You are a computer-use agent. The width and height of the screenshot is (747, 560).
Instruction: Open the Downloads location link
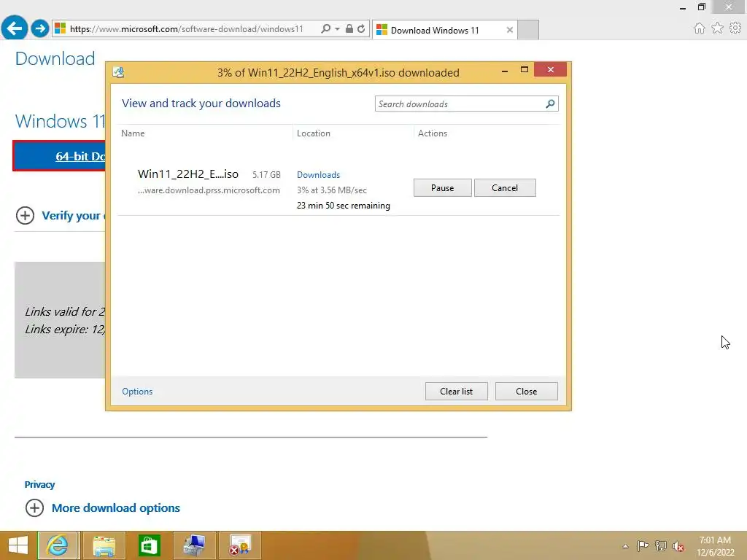(x=318, y=175)
